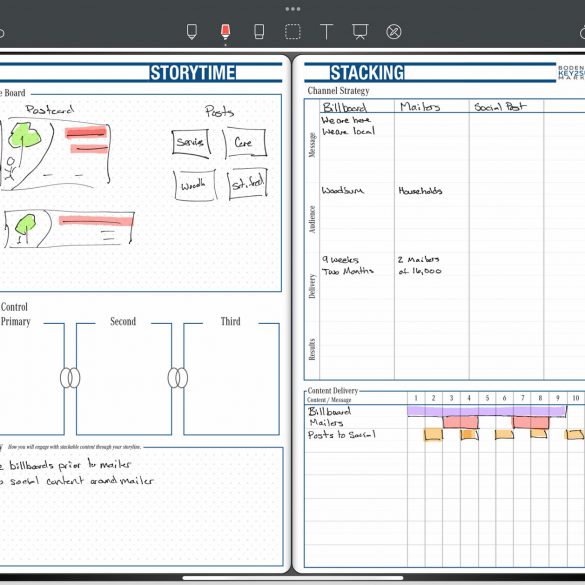Tap the orange social post box under week 6
The image size is (585, 585).
pyautogui.click(x=504, y=434)
